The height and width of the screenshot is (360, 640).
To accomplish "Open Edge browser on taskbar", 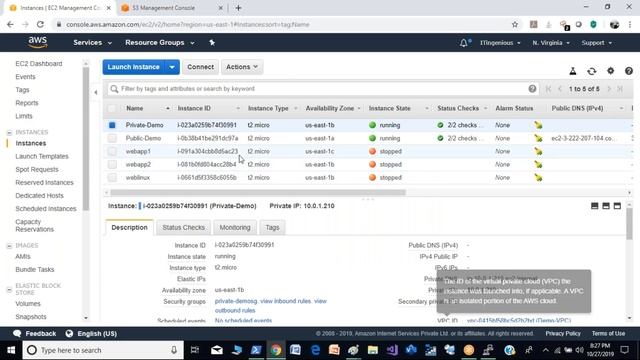I will pos(316,350).
